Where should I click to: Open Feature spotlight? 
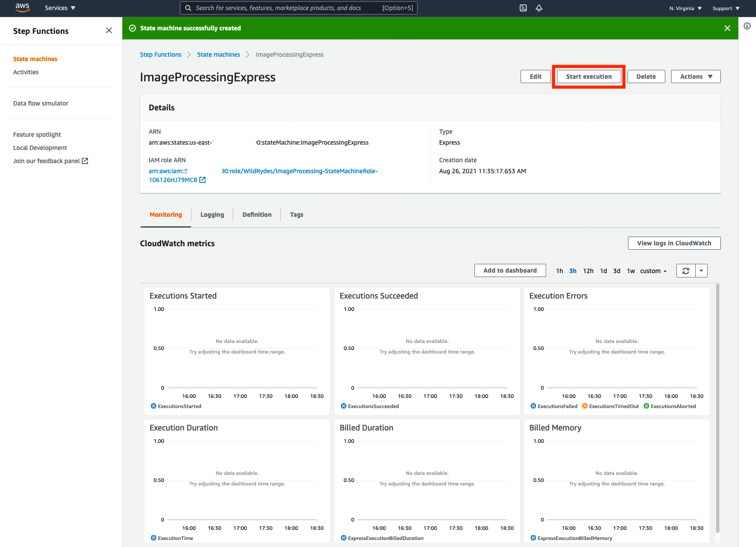[37, 135]
